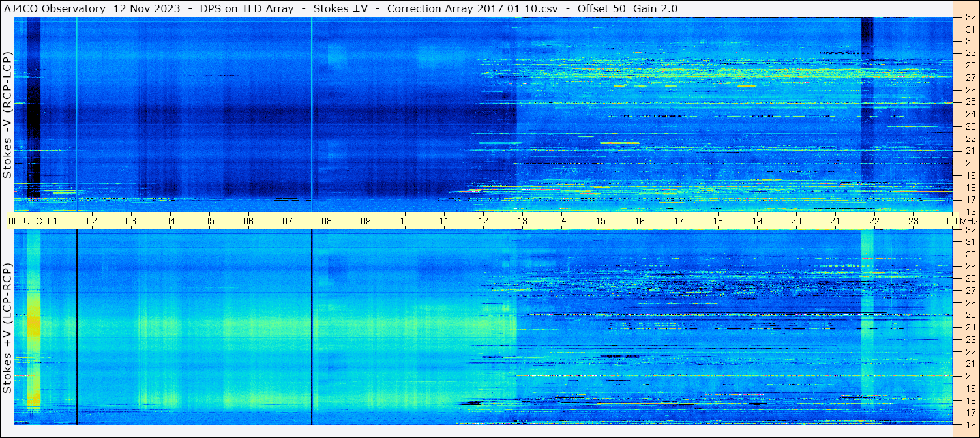Click 26 MHz label of upper Stokes -V panel
The height and width of the screenshot is (438, 980).
pos(970,90)
